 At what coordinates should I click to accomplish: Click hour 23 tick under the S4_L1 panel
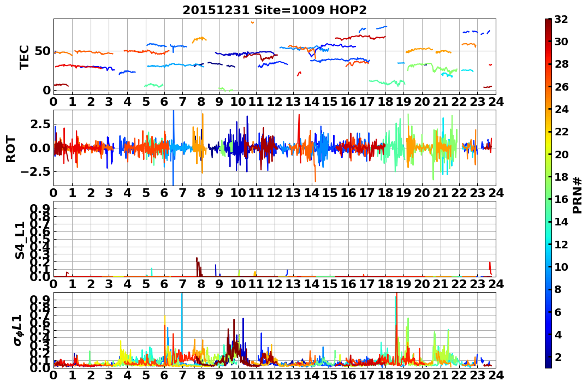pyautogui.click(x=477, y=284)
